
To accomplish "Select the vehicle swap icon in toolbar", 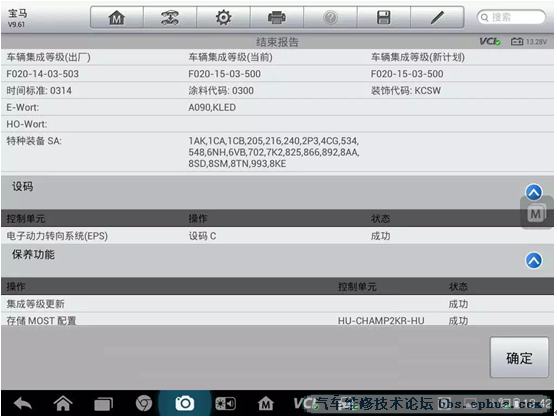I will pos(170,17).
